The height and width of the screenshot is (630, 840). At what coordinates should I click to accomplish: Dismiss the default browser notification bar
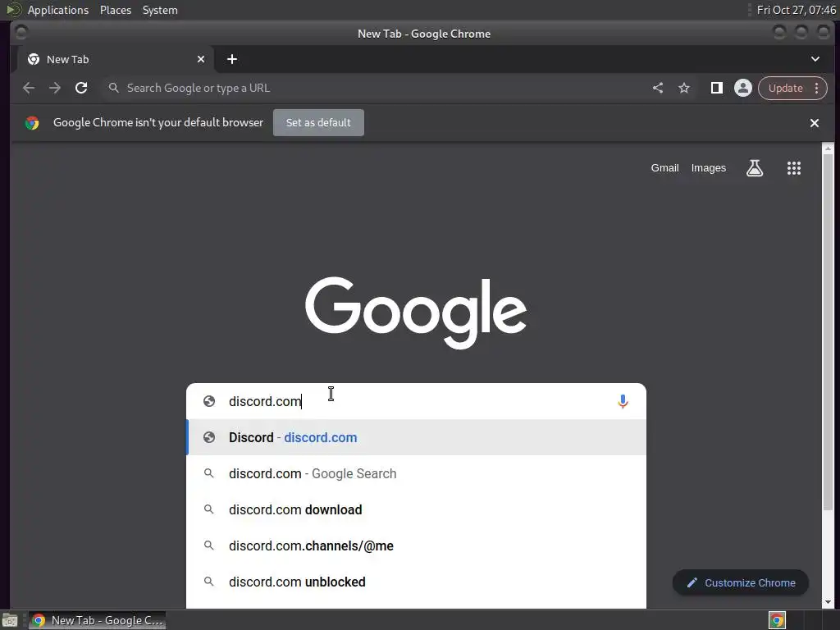click(x=815, y=123)
